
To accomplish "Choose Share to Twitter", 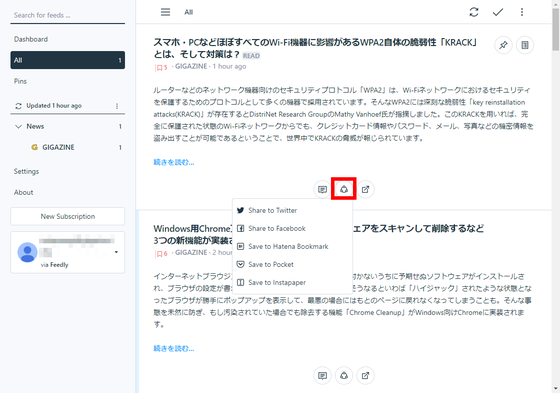I will point(292,210).
